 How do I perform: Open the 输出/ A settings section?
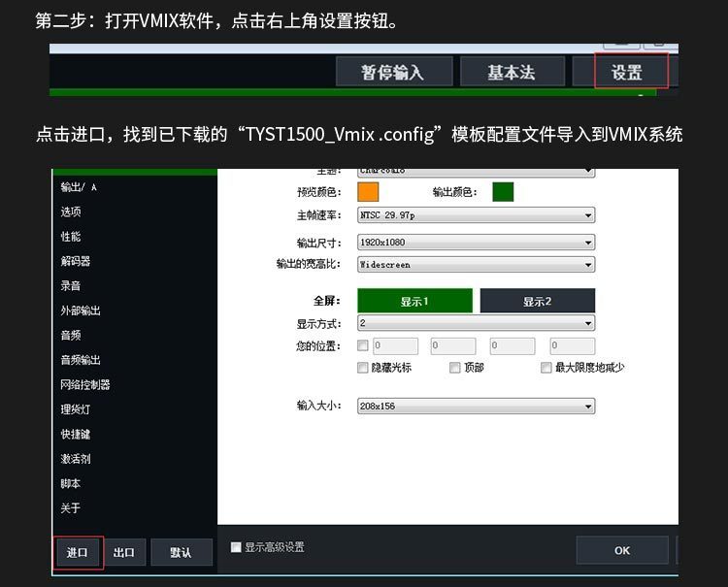[79, 187]
